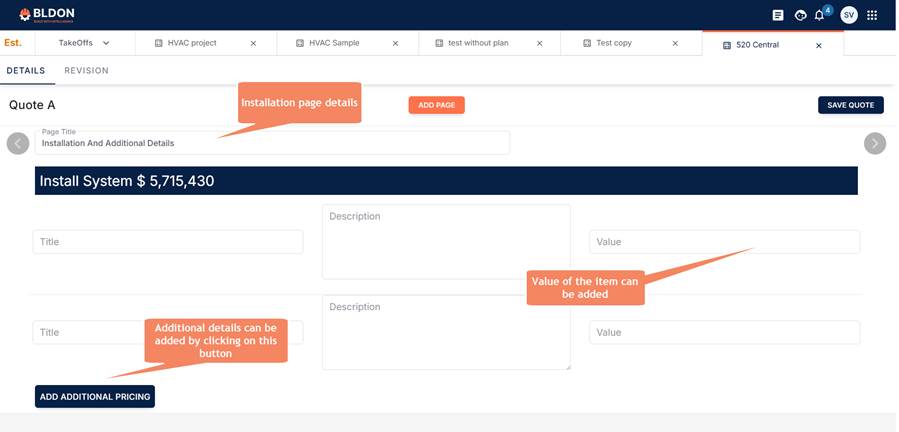This screenshot has height=432, width=899.
Task: Expand the TakeOffs dropdown
Action: click(x=106, y=44)
